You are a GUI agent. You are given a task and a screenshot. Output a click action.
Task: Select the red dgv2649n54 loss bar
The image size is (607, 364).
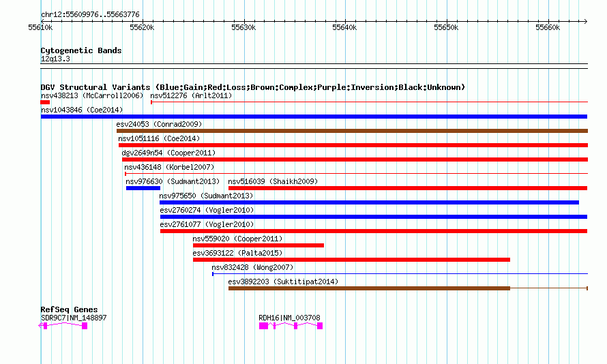[x=355, y=160]
